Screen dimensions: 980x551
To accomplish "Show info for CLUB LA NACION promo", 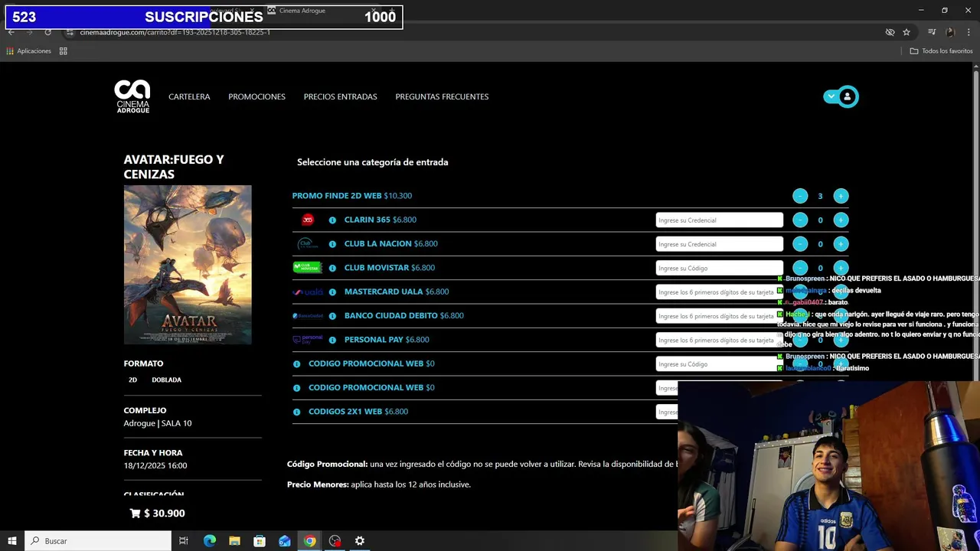I will click(x=332, y=244).
